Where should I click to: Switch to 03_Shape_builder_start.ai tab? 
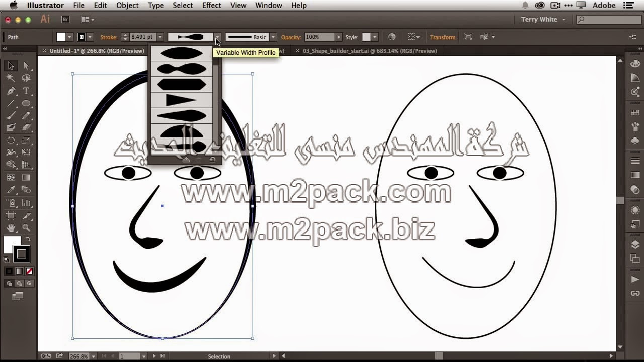(x=370, y=51)
